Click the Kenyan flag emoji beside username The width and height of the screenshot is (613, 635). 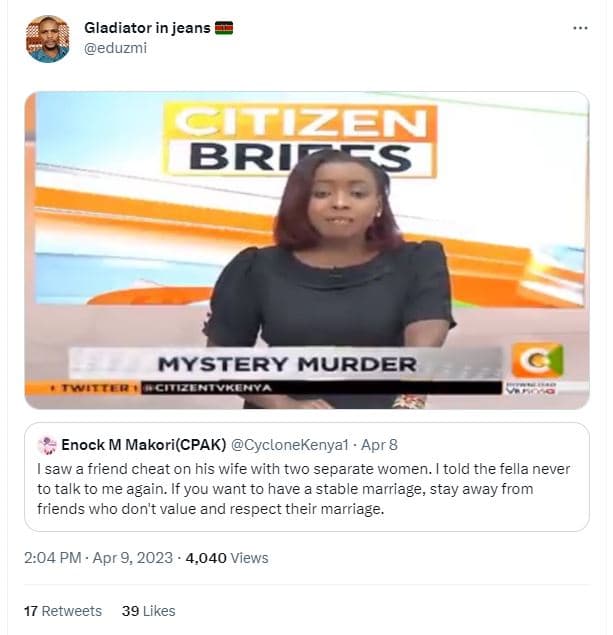tap(223, 28)
